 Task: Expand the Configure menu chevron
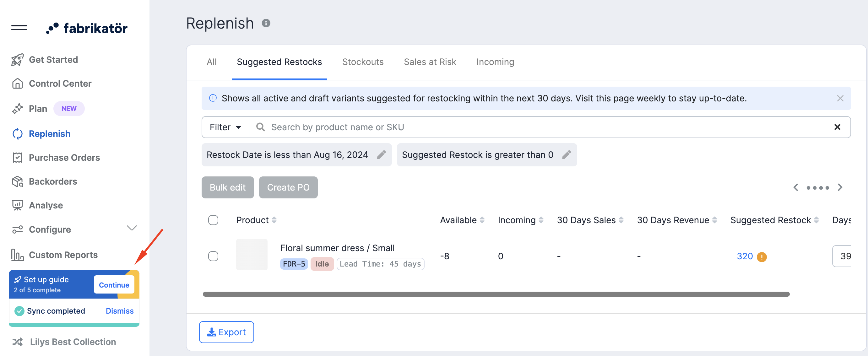coord(131,228)
